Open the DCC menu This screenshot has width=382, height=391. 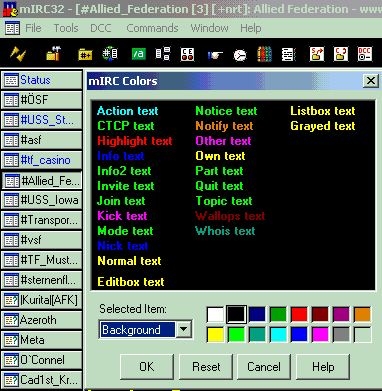[x=101, y=28]
